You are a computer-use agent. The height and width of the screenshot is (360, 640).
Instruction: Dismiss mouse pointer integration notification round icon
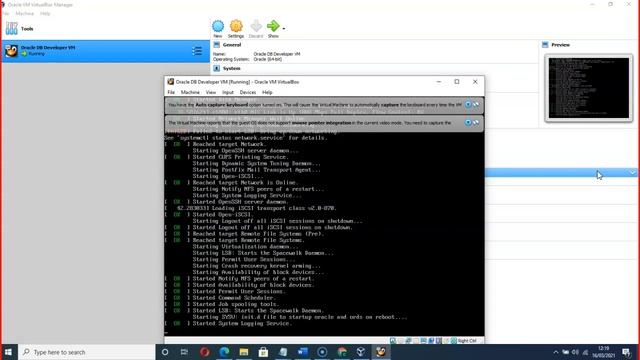tap(468, 122)
